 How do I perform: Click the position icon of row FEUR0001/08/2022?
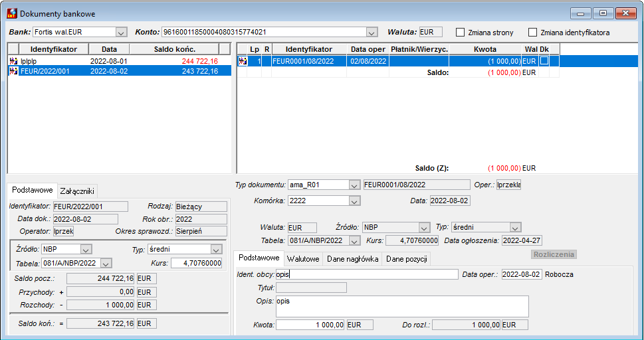(x=243, y=61)
